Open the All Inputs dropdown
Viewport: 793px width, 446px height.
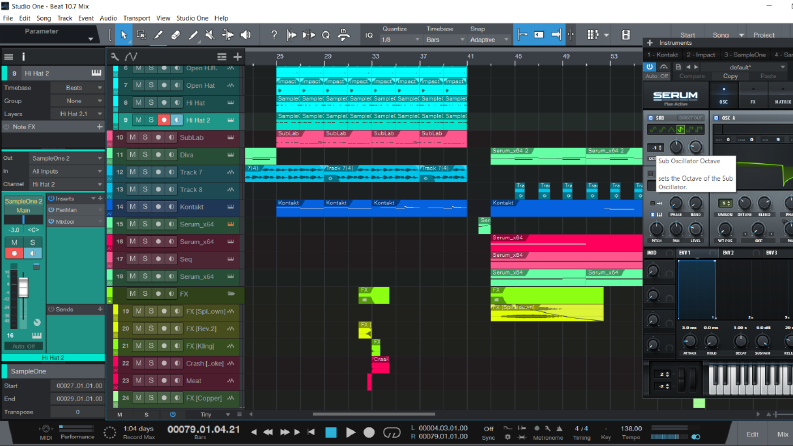coord(66,171)
